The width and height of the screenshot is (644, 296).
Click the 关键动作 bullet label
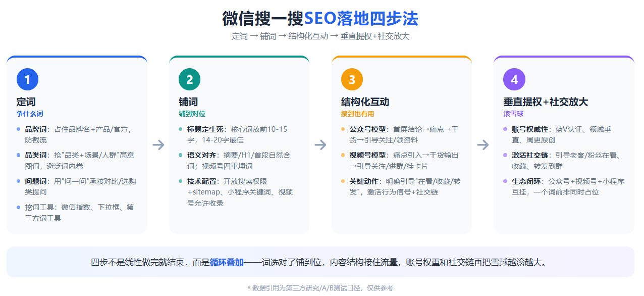pyautogui.click(x=364, y=181)
